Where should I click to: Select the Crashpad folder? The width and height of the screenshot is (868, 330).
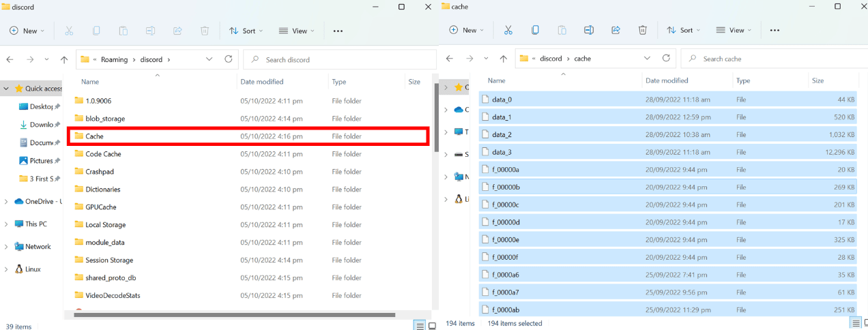tap(248, 172)
